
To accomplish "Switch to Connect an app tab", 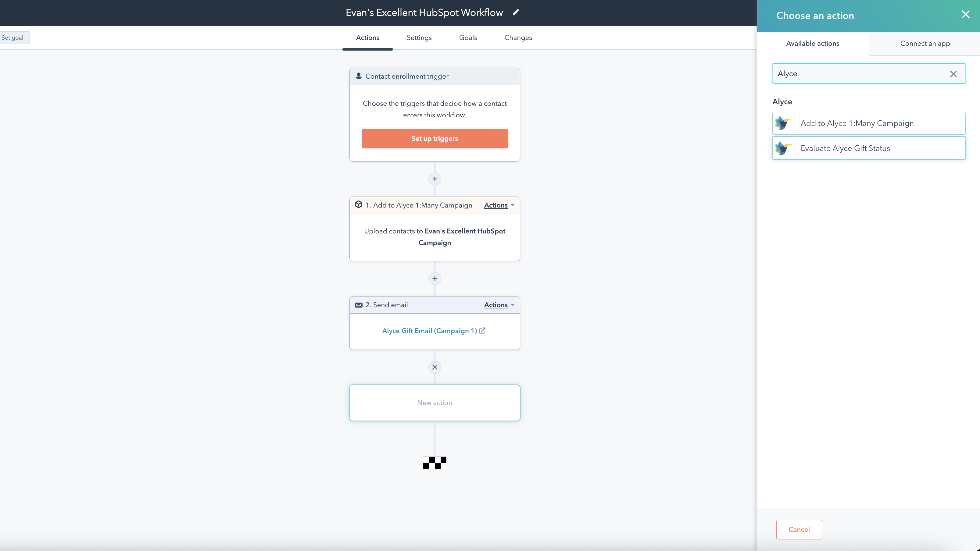I will click(x=925, y=43).
